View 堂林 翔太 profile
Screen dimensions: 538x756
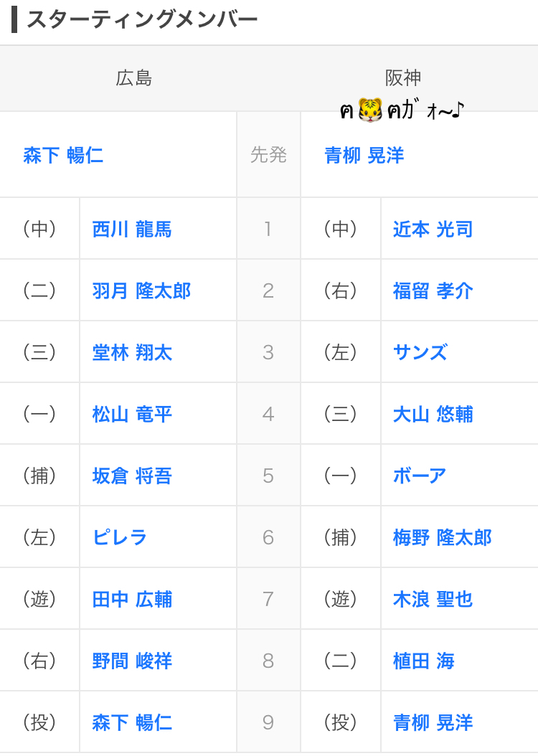(x=132, y=353)
